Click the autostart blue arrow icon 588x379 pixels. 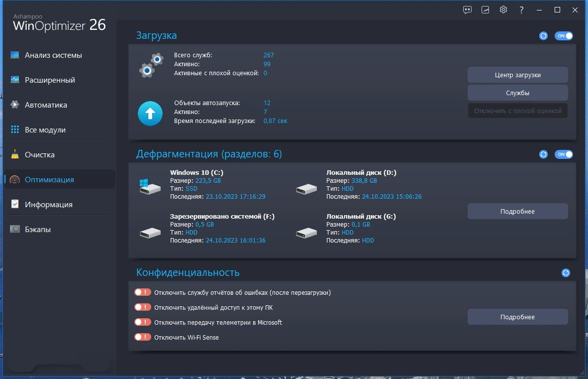tap(150, 114)
